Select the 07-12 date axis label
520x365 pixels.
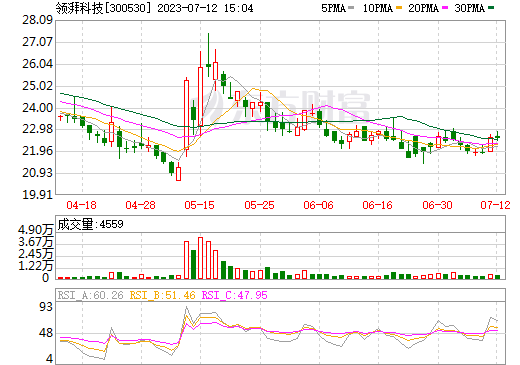coord(495,205)
